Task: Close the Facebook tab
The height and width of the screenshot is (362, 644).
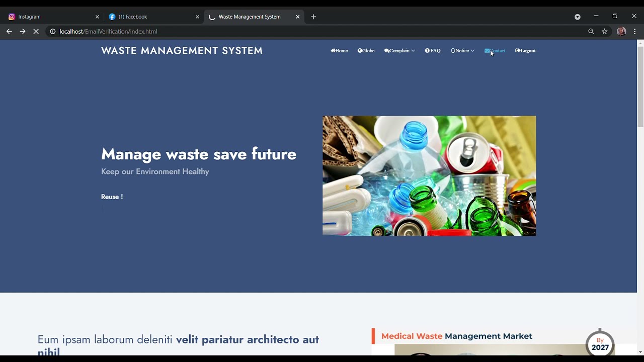Action: coord(197,17)
